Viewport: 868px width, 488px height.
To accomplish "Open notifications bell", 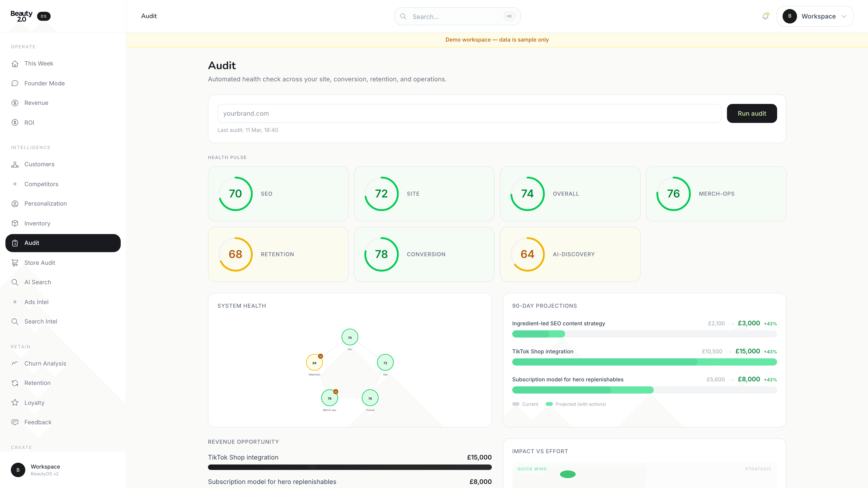I will [x=765, y=16].
